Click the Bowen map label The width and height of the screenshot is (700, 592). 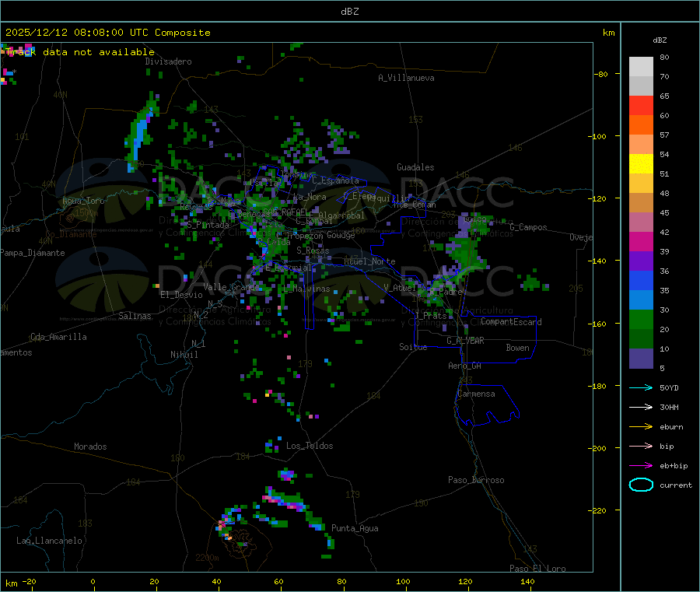click(518, 348)
